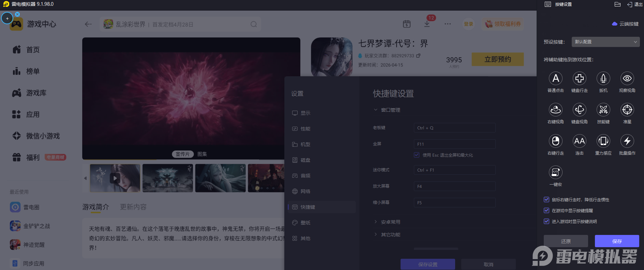Select the 键盘行走 D-pad icon
This screenshot has width=644, height=270.
click(x=579, y=79)
